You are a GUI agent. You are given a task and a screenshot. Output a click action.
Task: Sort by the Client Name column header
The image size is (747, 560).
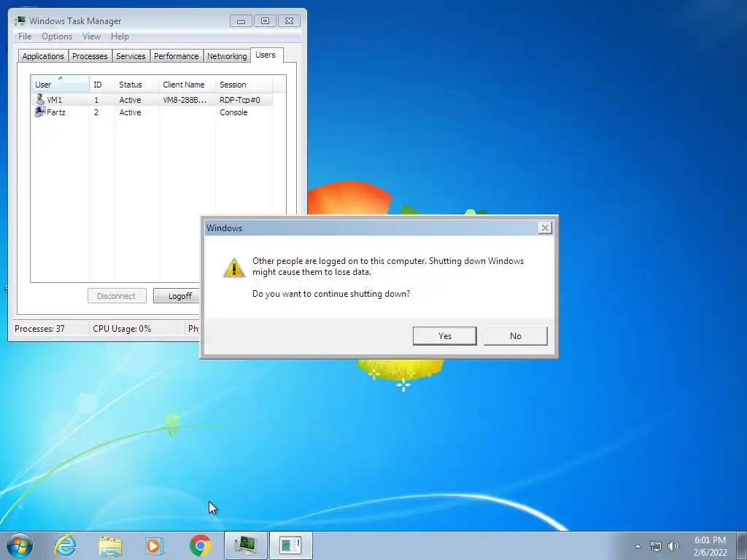187,85
